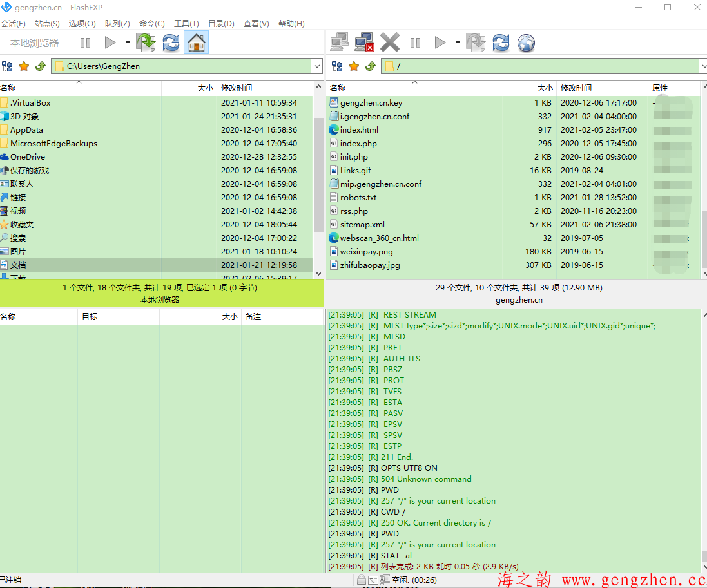
Task: Sort local files by 大小 column
Action: [x=205, y=88]
